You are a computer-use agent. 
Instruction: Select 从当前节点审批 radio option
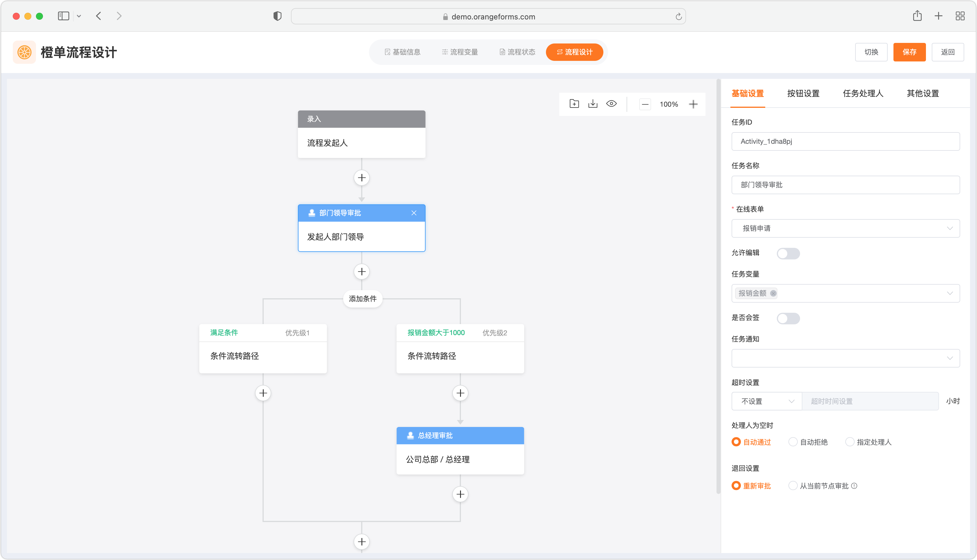pos(818,486)
